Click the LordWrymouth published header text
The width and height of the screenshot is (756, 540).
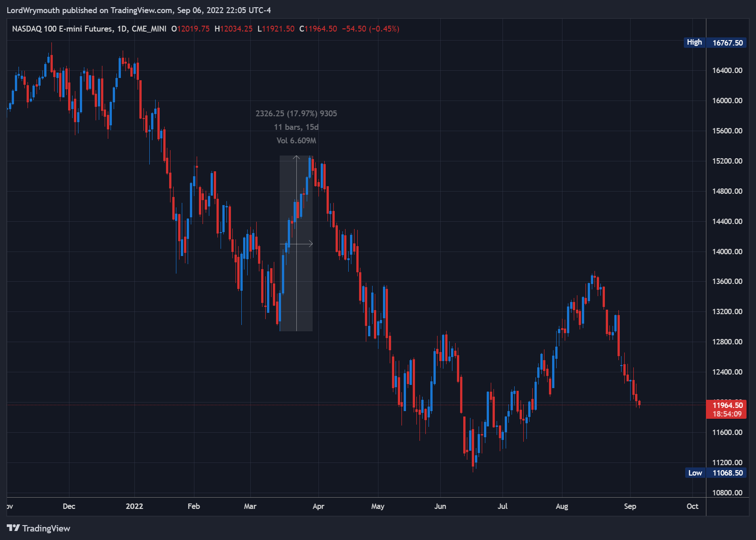click(139, 10)
